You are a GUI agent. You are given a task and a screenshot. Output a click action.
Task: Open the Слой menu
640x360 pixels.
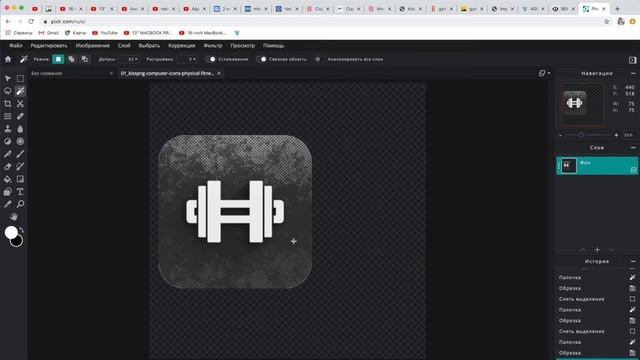pyautogui.click(x=124, y=46)
